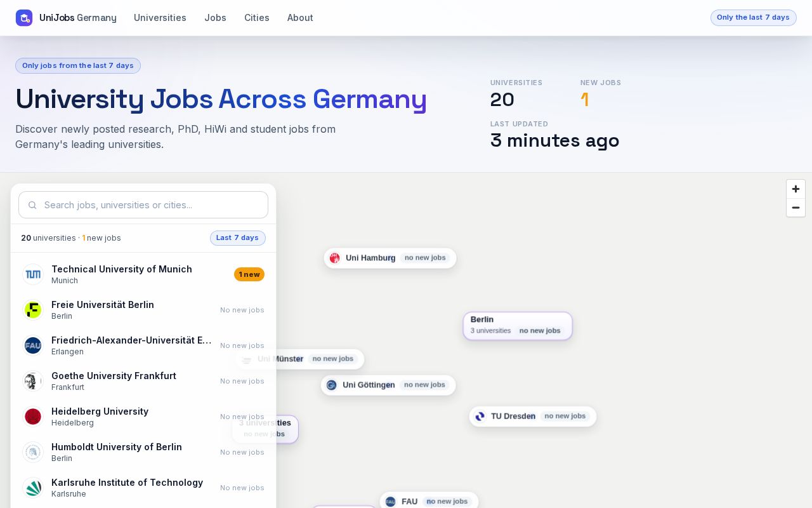The width and height of the screenshot is (812, 508).
Task: Click the Universities count '20'
Action: tap(502, 100)
